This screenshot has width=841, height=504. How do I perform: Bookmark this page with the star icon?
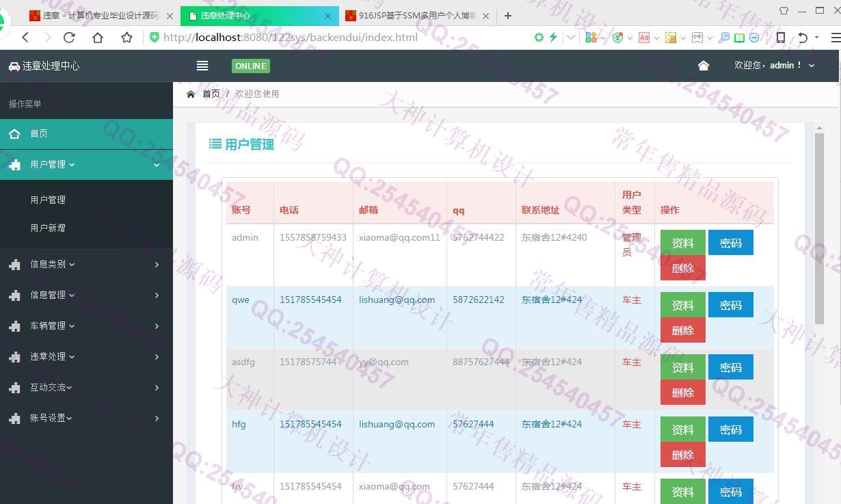126,38
